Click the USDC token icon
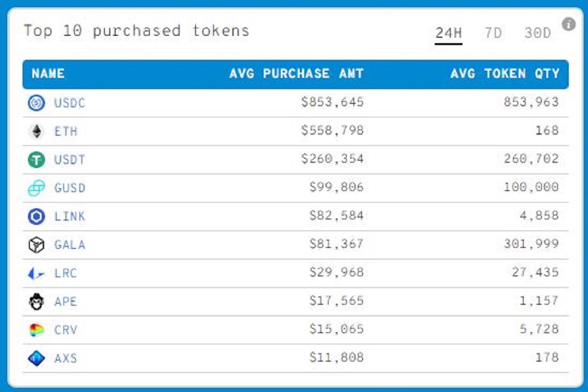Image resolution: width=588 pixels, height=392 pixels. point(36,103)
